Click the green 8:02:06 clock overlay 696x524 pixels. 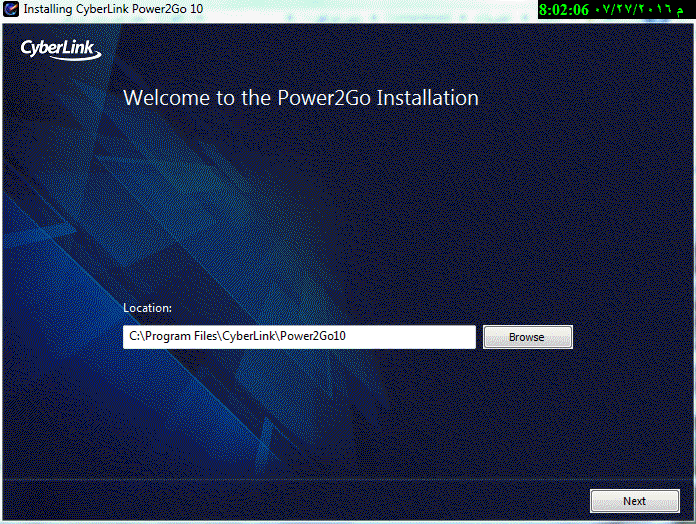coord(564,10)
